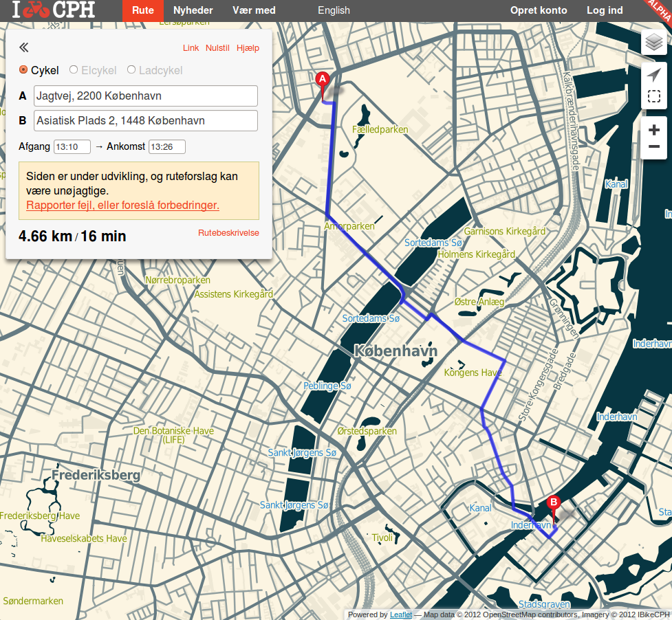The width and height of the screenshot is (672, 620).
Task: Switch language to English
Action: coord(334,10)
